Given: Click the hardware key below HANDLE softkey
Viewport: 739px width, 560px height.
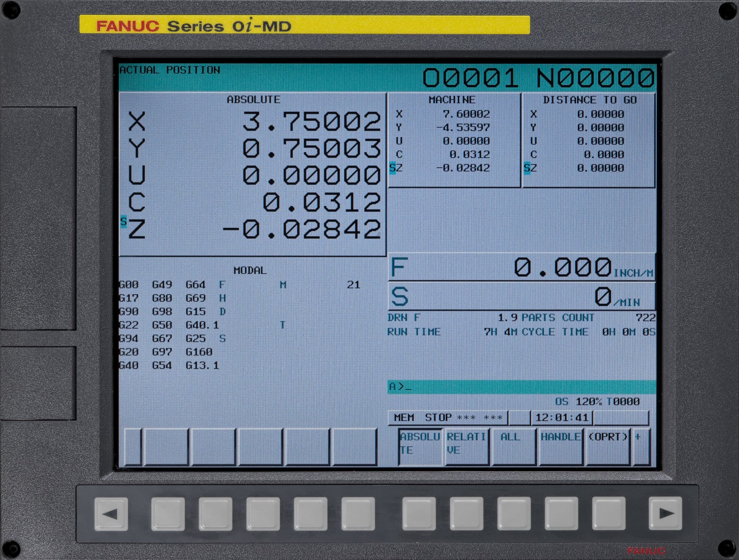Looking at the screenshot, I should point(562,513).
